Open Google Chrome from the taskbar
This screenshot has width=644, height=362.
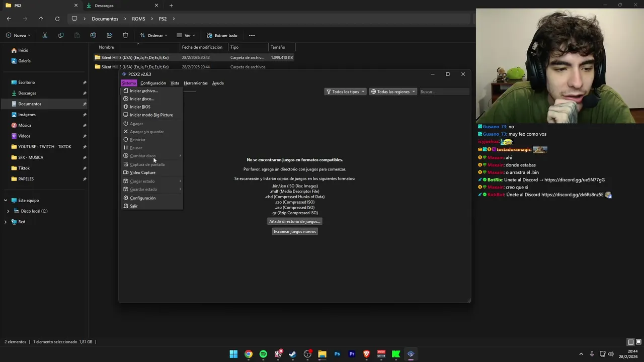[x=249, y=354]
